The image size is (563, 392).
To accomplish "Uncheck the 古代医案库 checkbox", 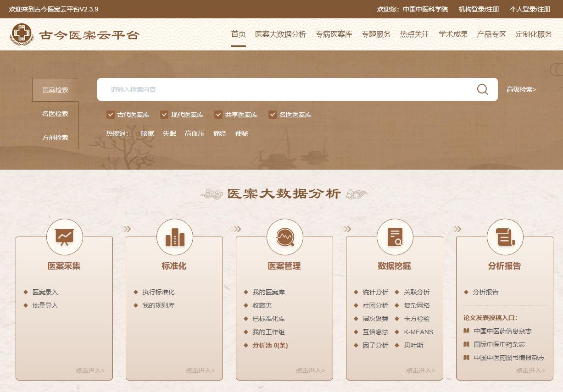I will [110, 115].
